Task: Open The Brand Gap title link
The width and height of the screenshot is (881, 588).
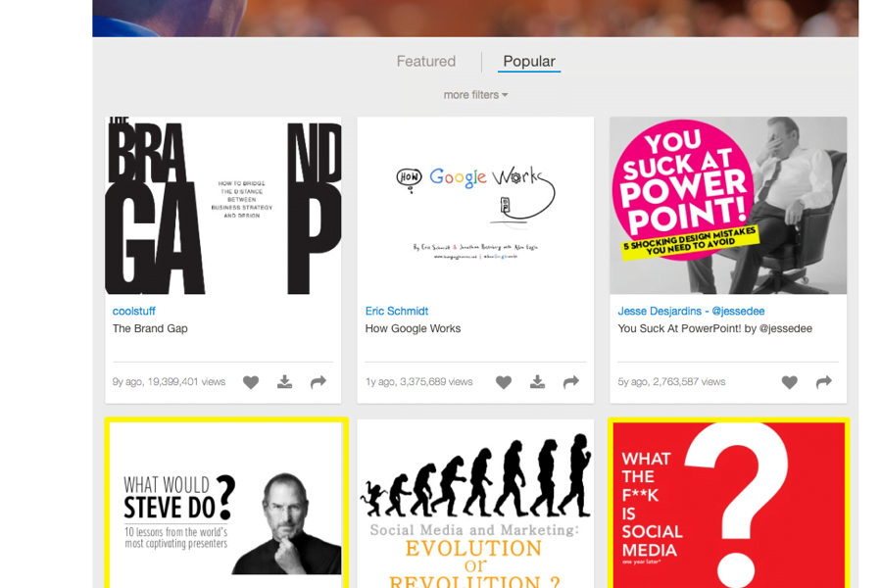Action: coord(150,328)
